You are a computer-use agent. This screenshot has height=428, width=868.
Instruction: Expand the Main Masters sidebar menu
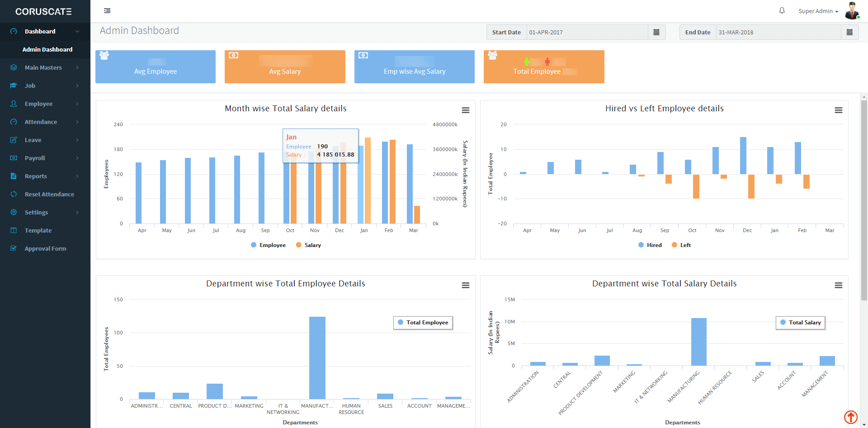(x=44, y=67)
